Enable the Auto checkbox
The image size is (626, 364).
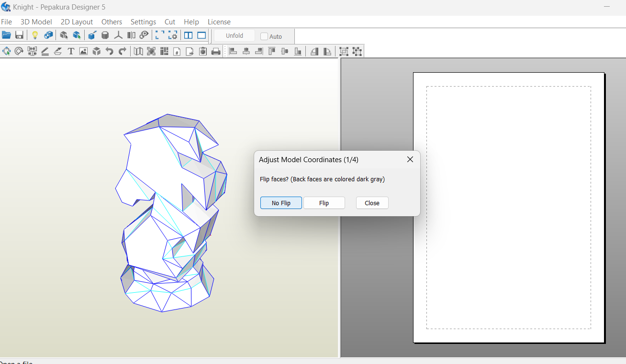(x=264, y=36)
